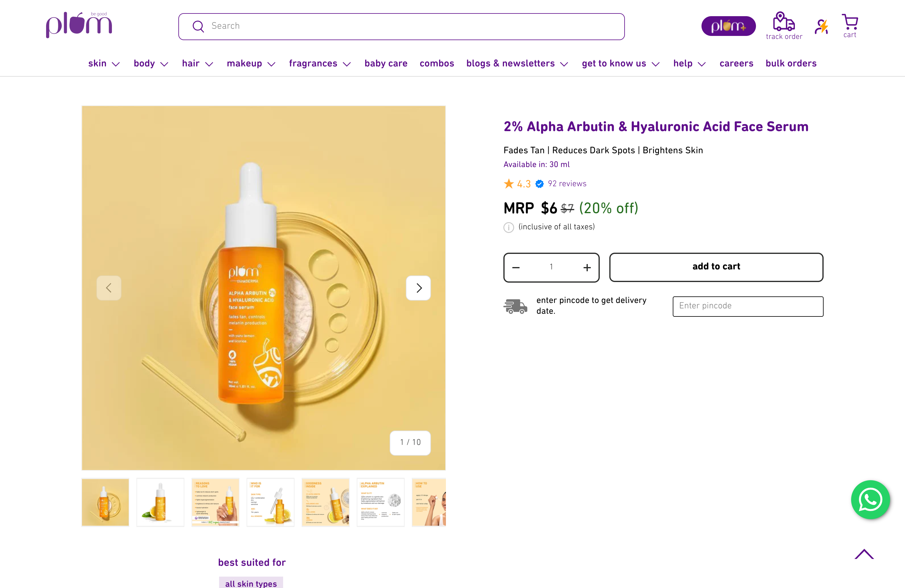The width and height of the screenshot is (905, 588).
Task: Open the help dropdown
Action: coord(689,63)
